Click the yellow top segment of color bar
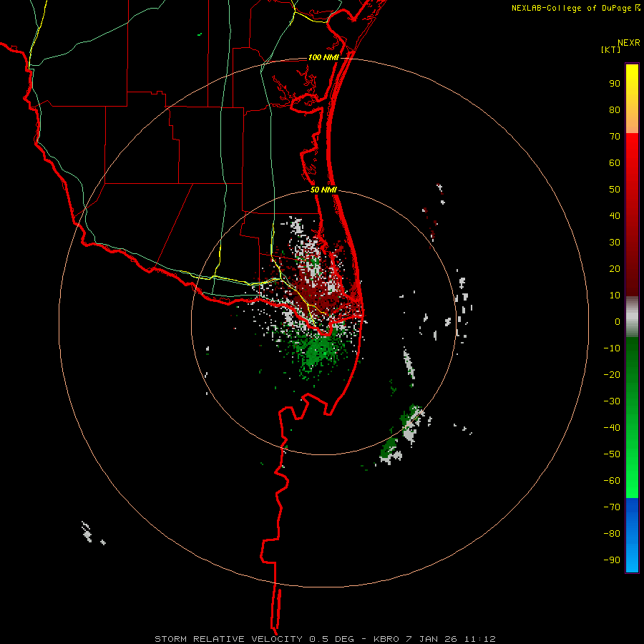644x644 pixels. click(632, 99)
